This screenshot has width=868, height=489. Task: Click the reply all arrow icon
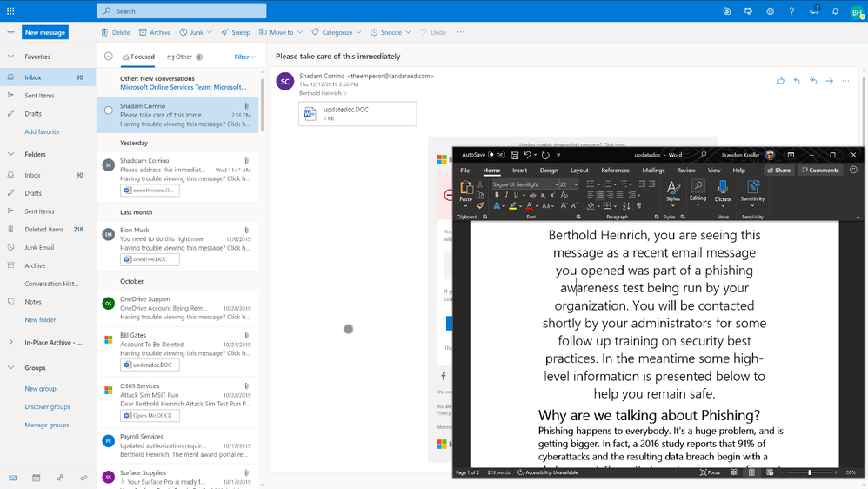[813, 81]
